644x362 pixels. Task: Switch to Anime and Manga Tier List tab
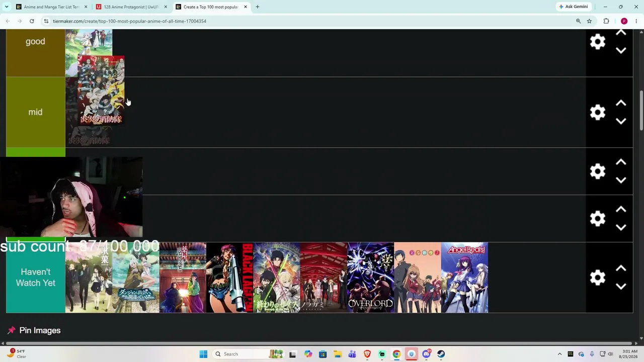[x=51, y=7]
